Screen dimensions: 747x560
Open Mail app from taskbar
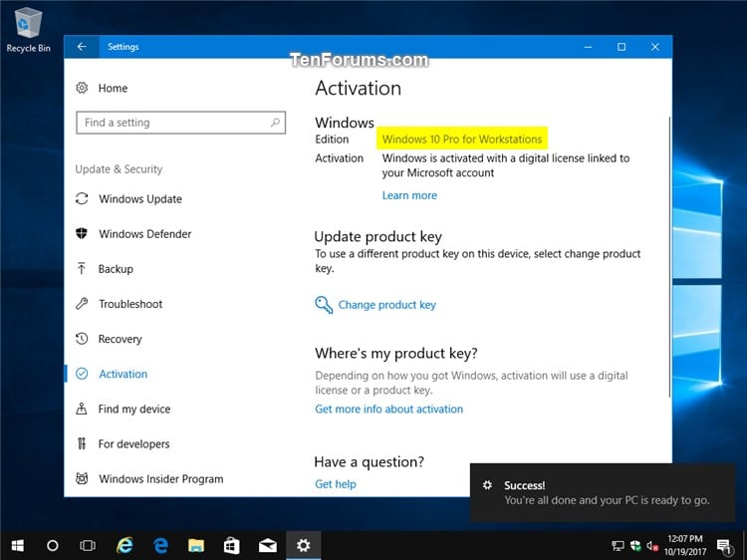[267, 545]
